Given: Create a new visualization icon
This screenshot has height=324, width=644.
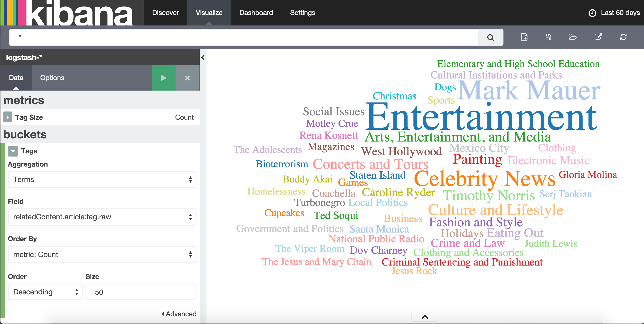Looking at the screenshot, I should coord(524,37).
